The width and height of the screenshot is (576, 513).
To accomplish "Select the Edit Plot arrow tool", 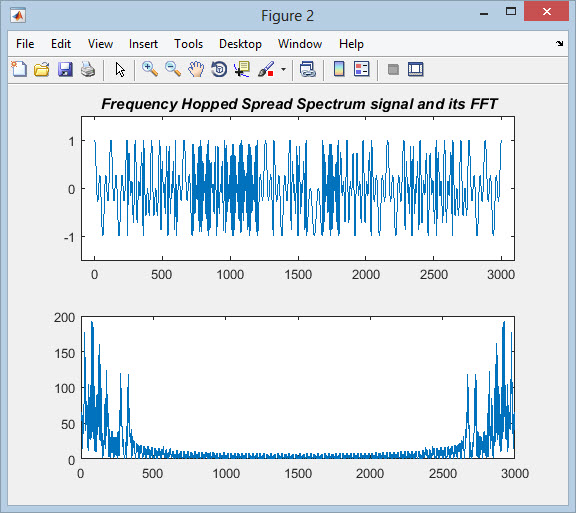I will coord(120,69).
